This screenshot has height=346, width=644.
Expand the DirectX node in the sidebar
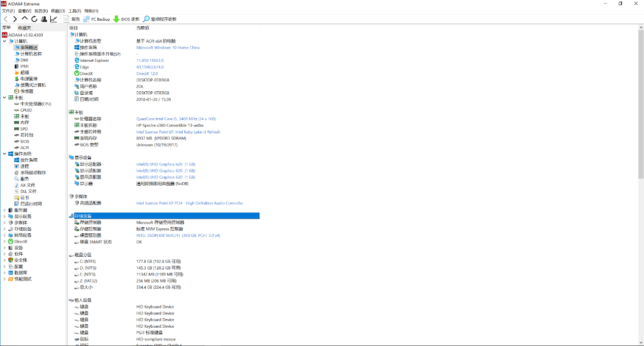coord(5,241)
